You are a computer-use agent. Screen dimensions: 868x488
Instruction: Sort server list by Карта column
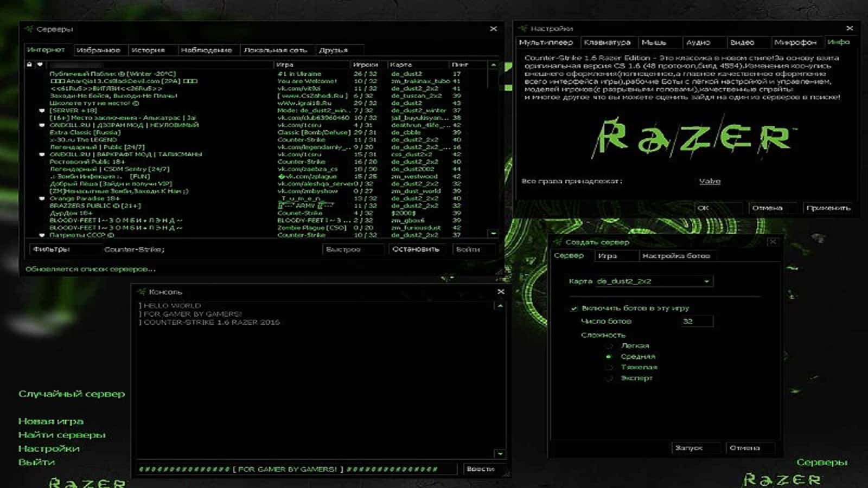tap(418, 65)
